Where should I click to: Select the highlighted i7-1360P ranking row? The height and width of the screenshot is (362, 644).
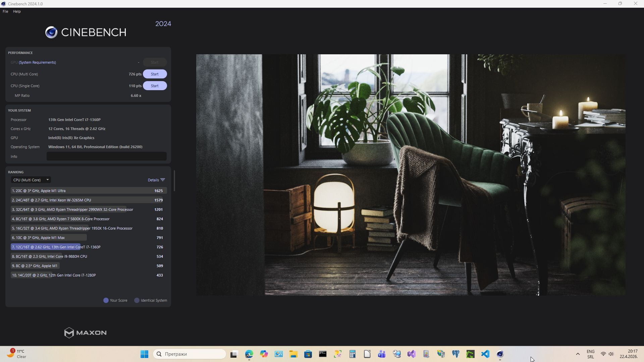coord(89,247)
